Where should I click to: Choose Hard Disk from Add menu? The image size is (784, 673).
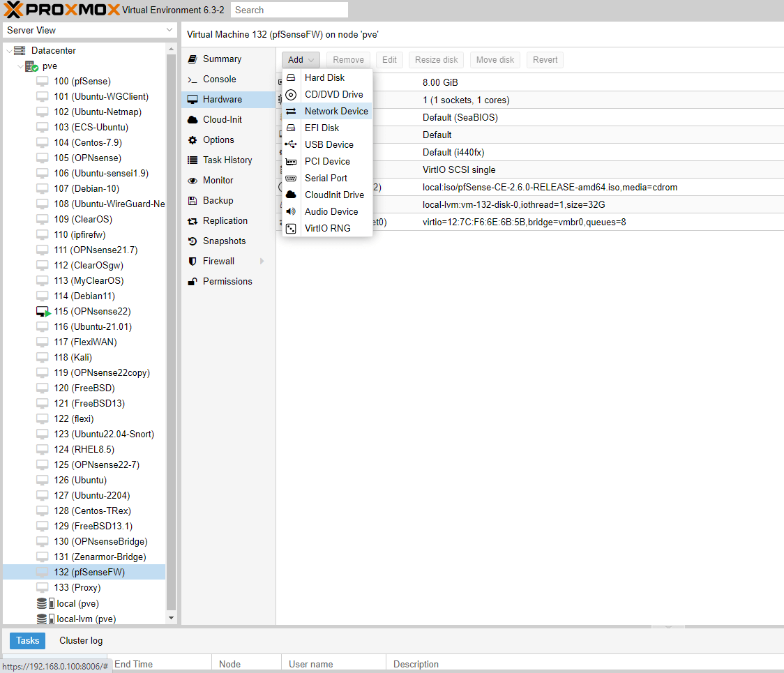328,78
